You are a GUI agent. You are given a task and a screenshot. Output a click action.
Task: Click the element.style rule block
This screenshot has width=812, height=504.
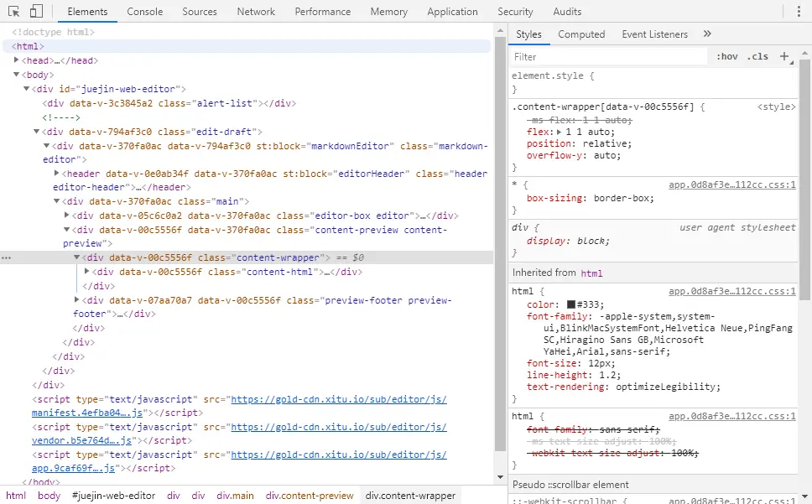pos(653,82)
